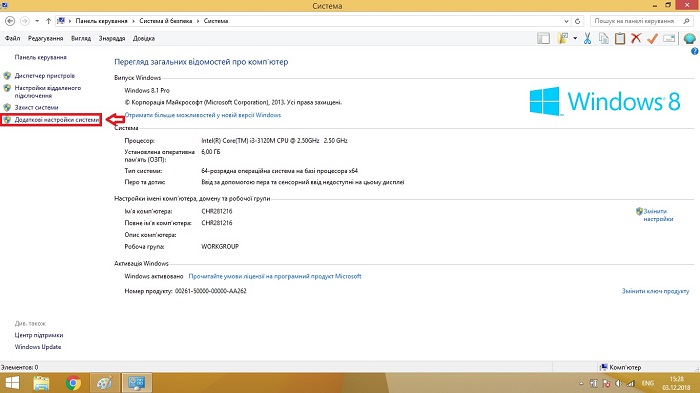The image size is (700, 393).
Task: Click the Copy toolbar icon
Action: [604, 38]
